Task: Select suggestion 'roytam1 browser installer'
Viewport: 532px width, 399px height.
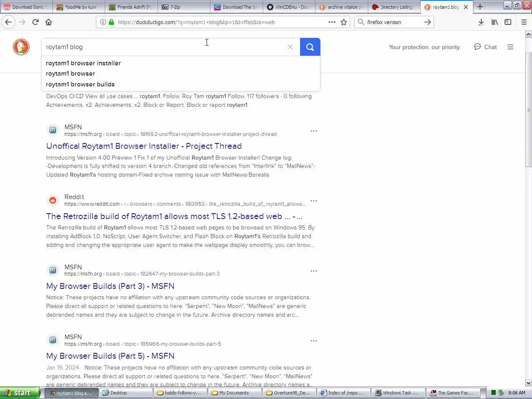Action: click(x=83, y=63)
